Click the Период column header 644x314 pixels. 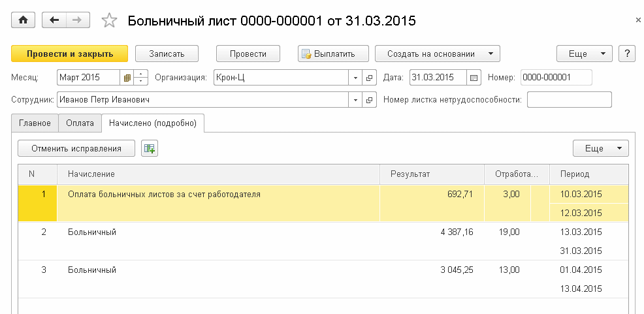(x=589, y=174)
